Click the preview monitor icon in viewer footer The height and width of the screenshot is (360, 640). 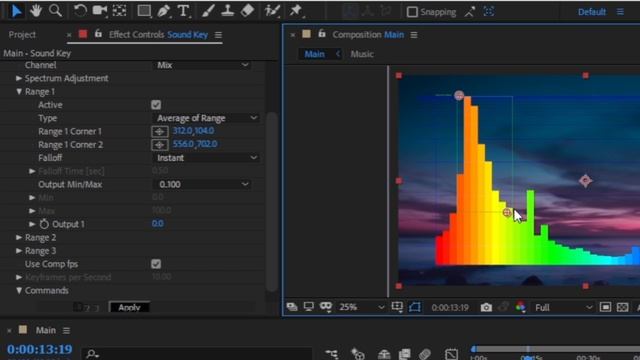(x=309, y=307)
